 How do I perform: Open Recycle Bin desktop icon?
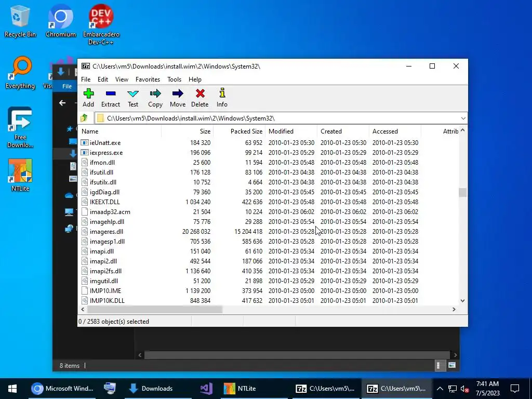[20, 22]
